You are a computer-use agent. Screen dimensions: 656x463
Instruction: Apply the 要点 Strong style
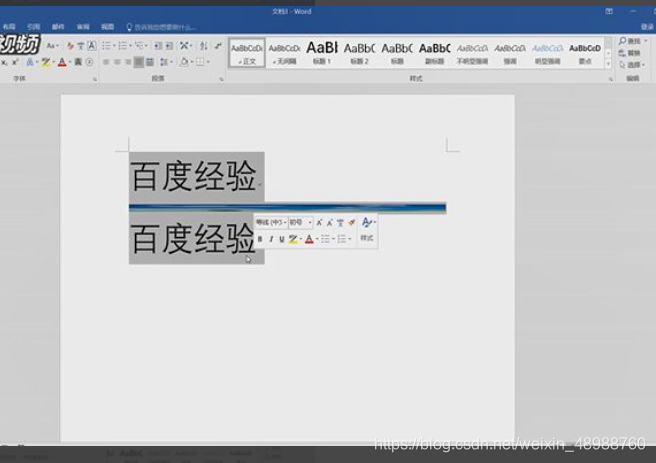585,53
